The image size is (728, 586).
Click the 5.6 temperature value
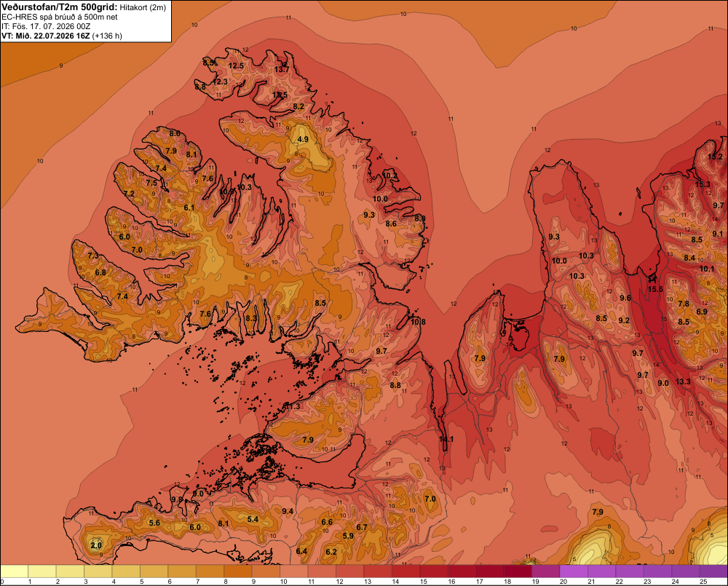[154, 523]
